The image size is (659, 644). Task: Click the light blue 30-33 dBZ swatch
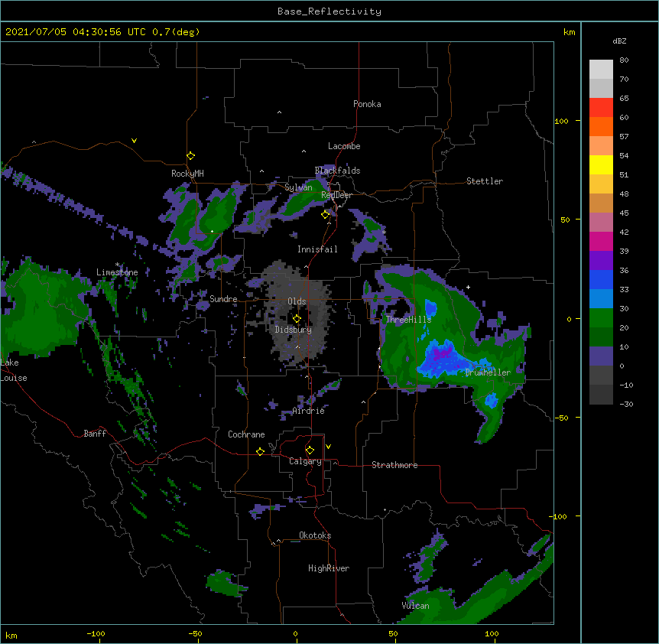[601, 299]
